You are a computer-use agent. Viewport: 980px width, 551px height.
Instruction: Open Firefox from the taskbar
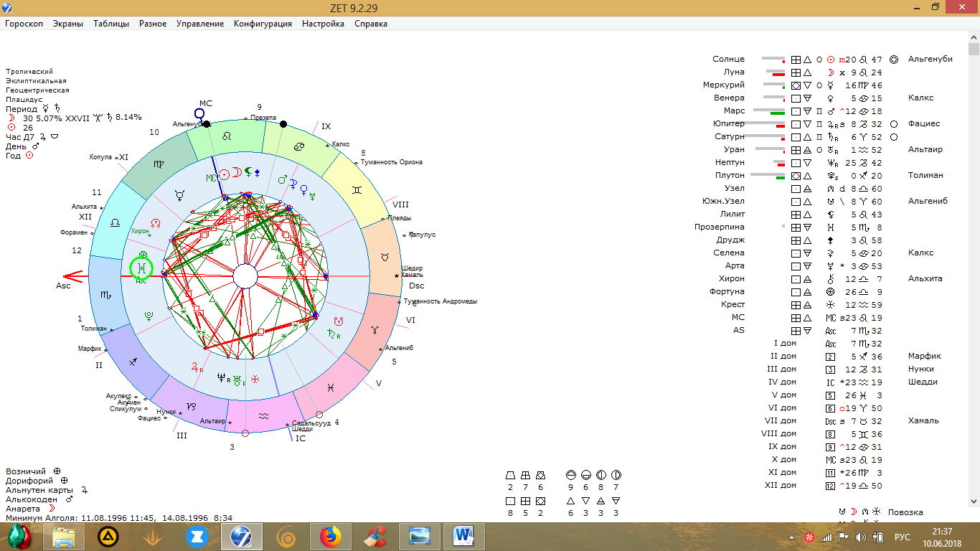pos(330,536)
